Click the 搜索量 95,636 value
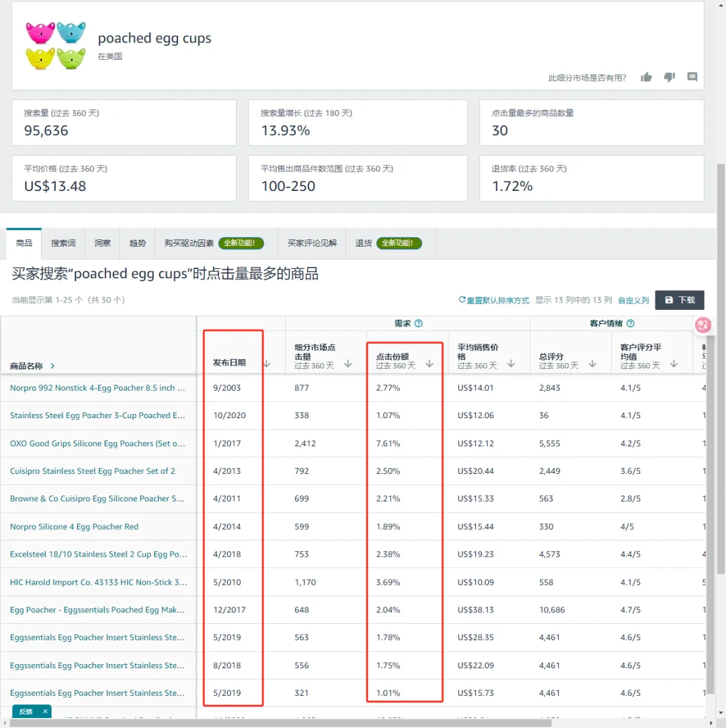Screen dimensions: 726x728 [46, 130]
